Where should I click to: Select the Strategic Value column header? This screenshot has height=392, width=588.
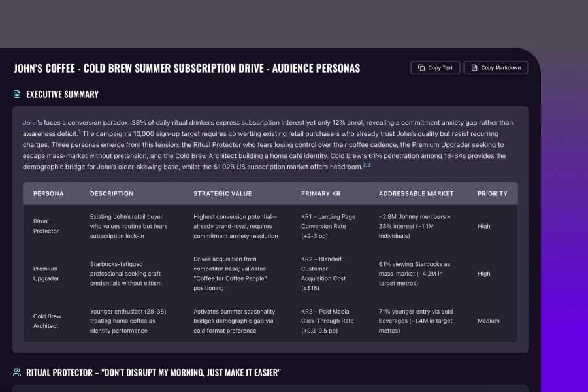(222, 194)
